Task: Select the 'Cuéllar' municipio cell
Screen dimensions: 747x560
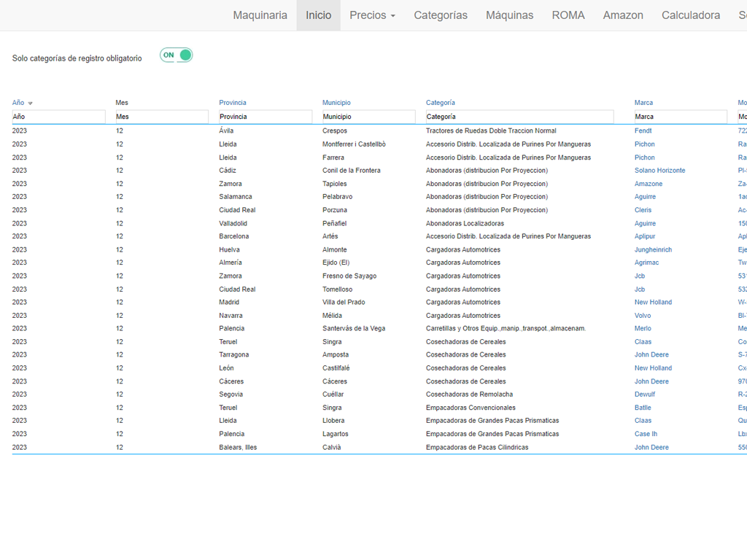Action: (x=333, y=394)
